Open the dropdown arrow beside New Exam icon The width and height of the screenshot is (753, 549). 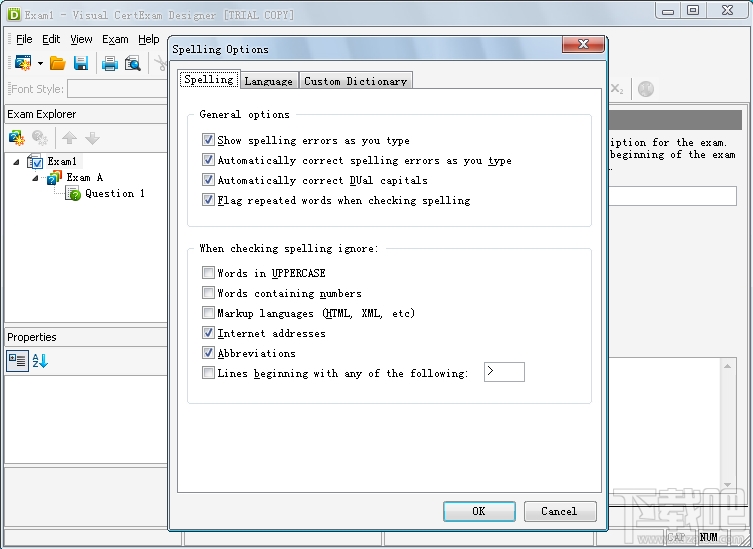(40, 63)
